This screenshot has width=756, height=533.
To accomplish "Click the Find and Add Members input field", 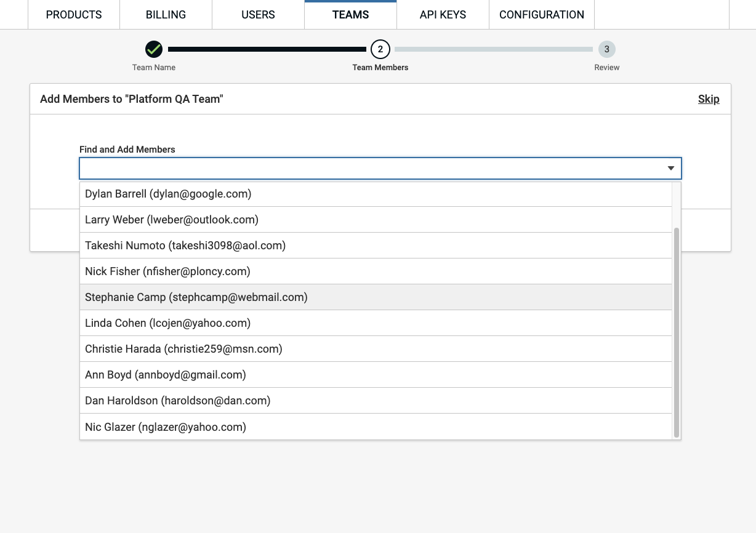I will click(369, 168).
